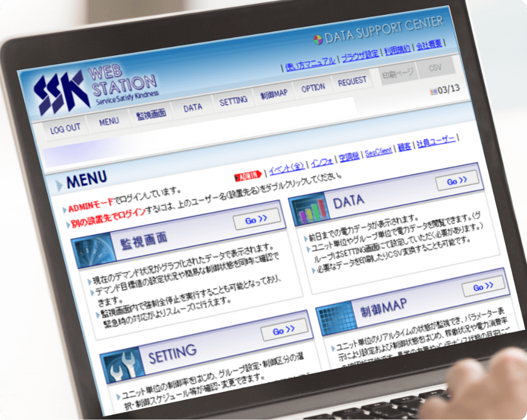Click the SETTING wrench icon
This screenshot has width=527, height=420.
tap(122, 367)
